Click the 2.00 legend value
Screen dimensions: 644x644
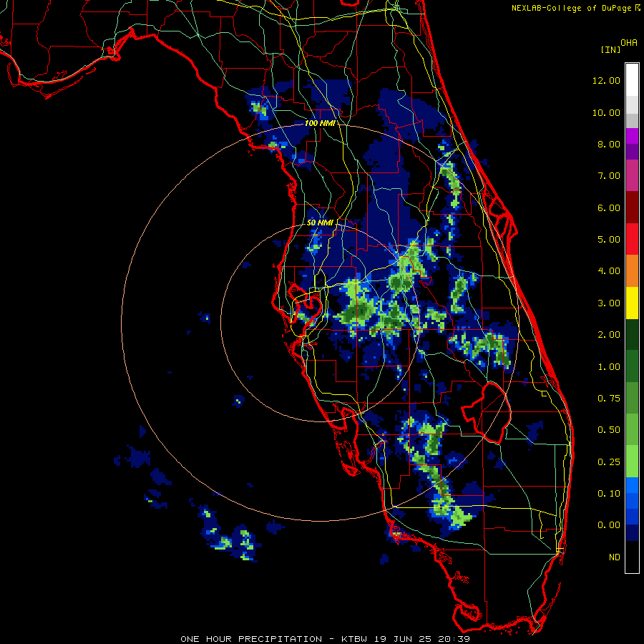(x=609, y=335)
